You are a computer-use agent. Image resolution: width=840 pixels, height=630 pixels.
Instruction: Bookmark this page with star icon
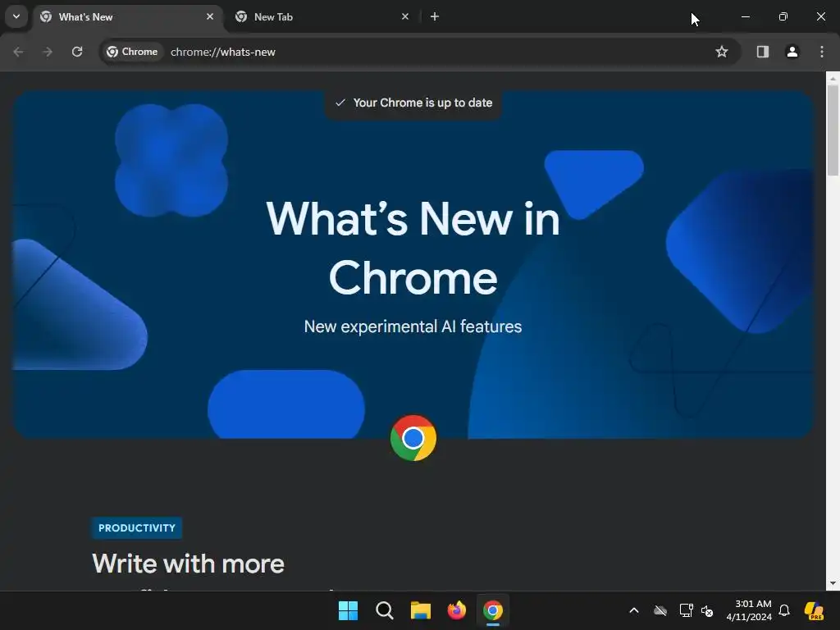[x=722, y=52]
